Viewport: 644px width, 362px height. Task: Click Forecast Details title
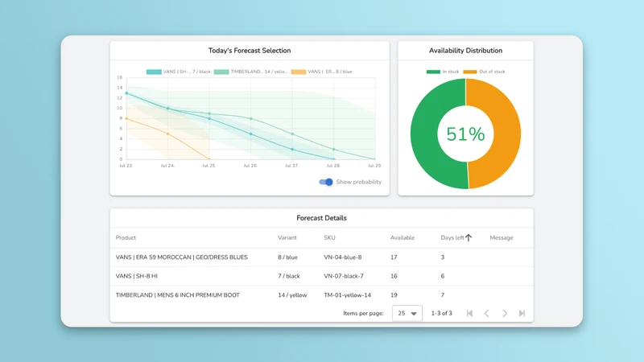coord(321,218)
